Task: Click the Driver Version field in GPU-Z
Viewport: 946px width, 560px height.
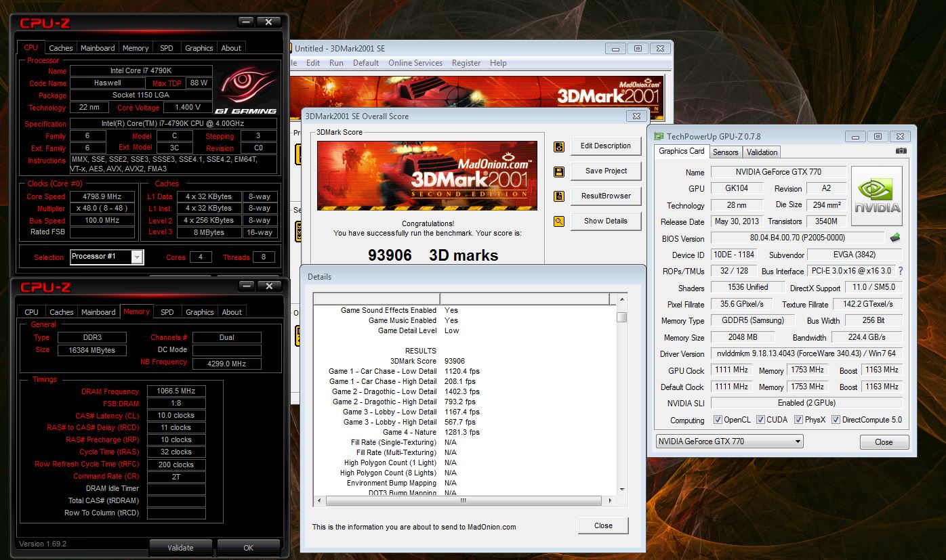Action: coord(806,353)
